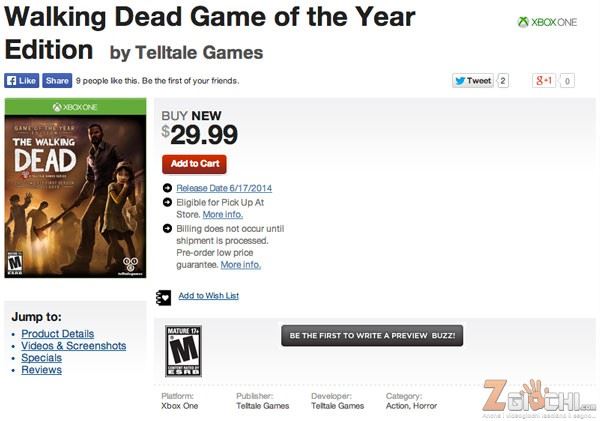Click the Facebook Share button

click(57, 80)
